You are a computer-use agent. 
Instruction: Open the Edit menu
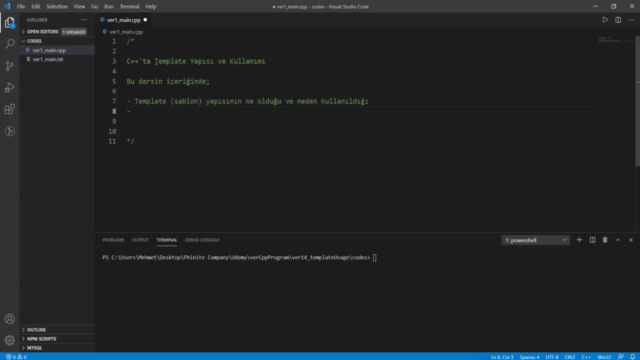(x=36, y=7)
